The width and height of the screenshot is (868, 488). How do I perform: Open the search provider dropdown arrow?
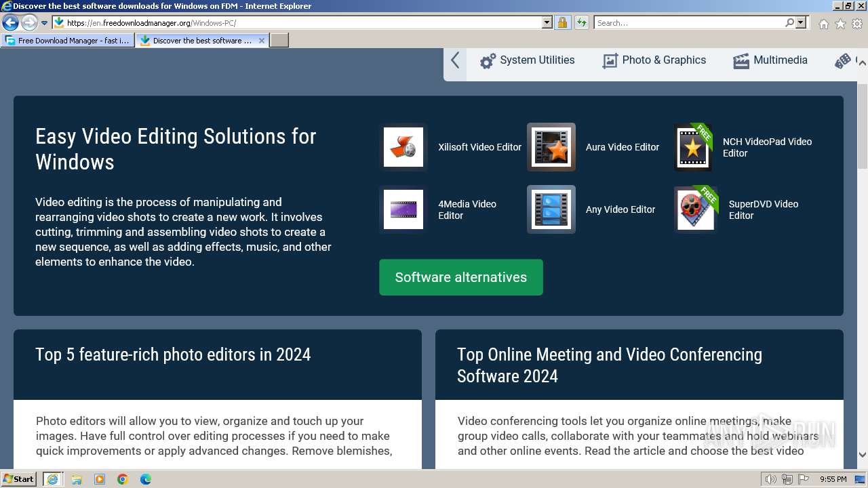pos(801,23)
